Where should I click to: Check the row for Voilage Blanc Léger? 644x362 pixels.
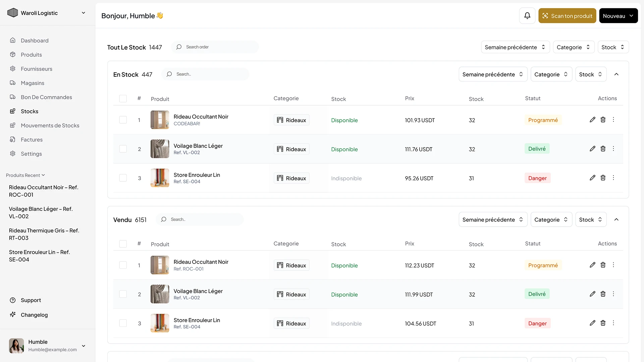click(123, 149)
